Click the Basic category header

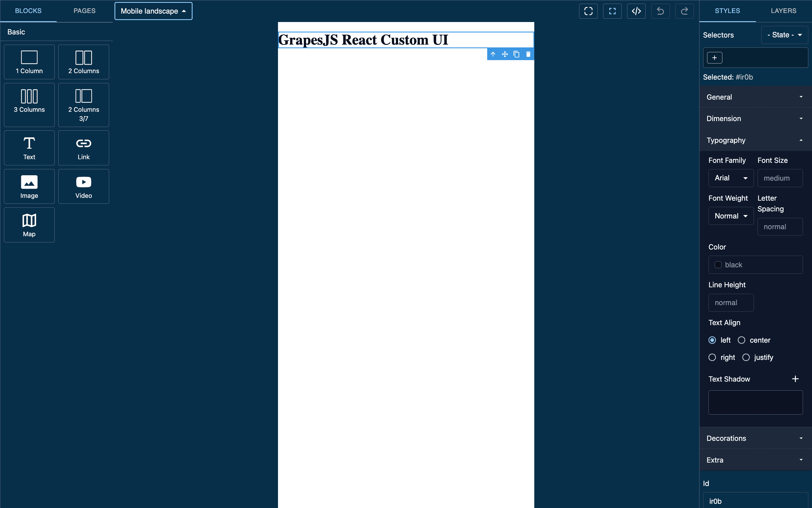(56, 32)
